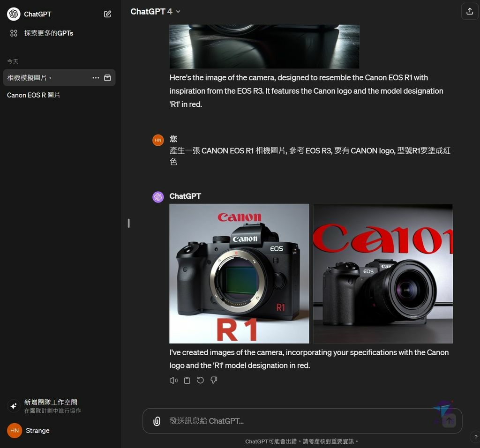Click response text "I've created images of the camera"
Screen dimensions: 480x448
309,359
